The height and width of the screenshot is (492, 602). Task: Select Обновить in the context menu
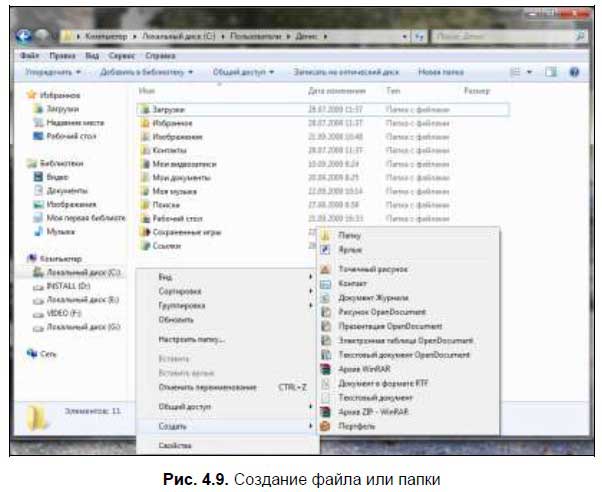coord(176,319)
